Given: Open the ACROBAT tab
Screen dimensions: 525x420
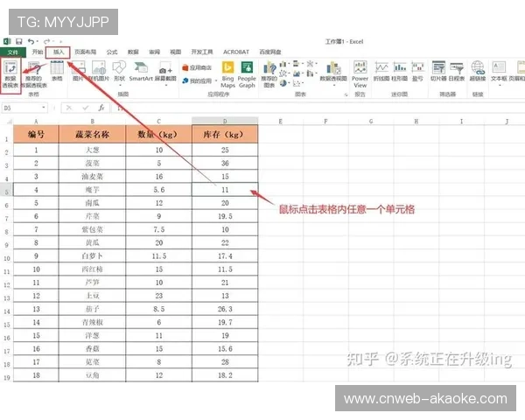Looking at the screenshot, I should tap(236, 52).
